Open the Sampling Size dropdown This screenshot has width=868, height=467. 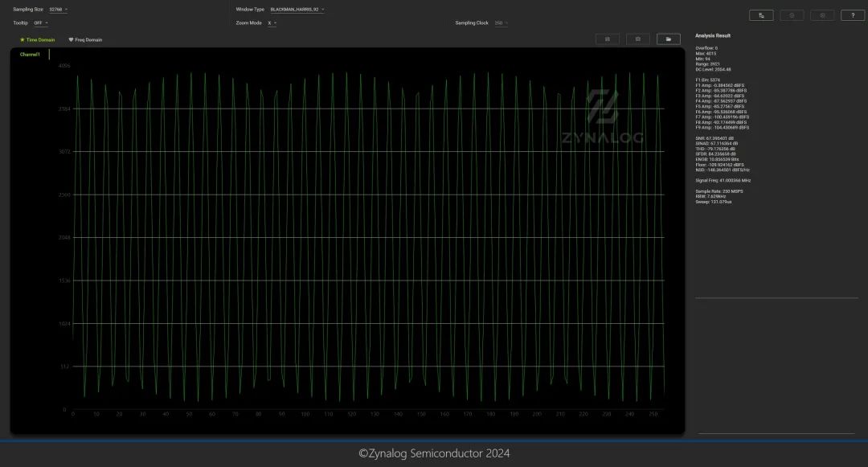pyautogui.click(x=59, y=10)
